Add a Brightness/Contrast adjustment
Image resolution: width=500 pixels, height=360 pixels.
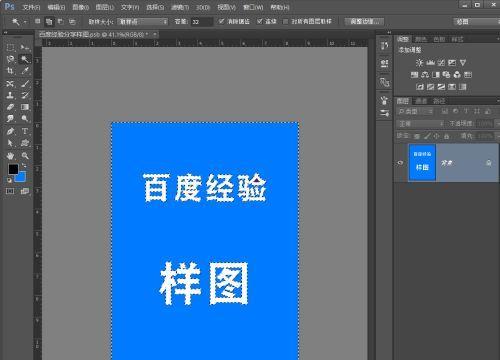(419, 63)
